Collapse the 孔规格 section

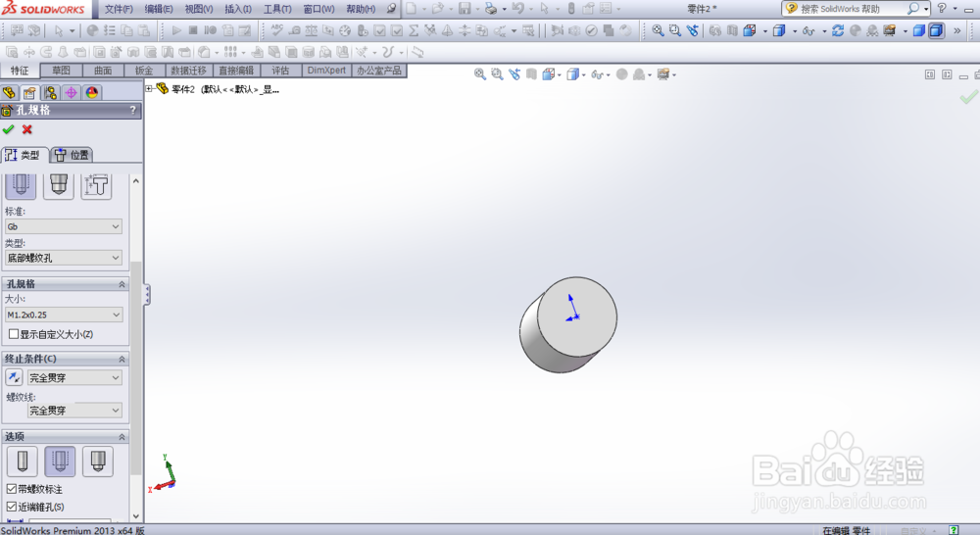click(122, 284)
